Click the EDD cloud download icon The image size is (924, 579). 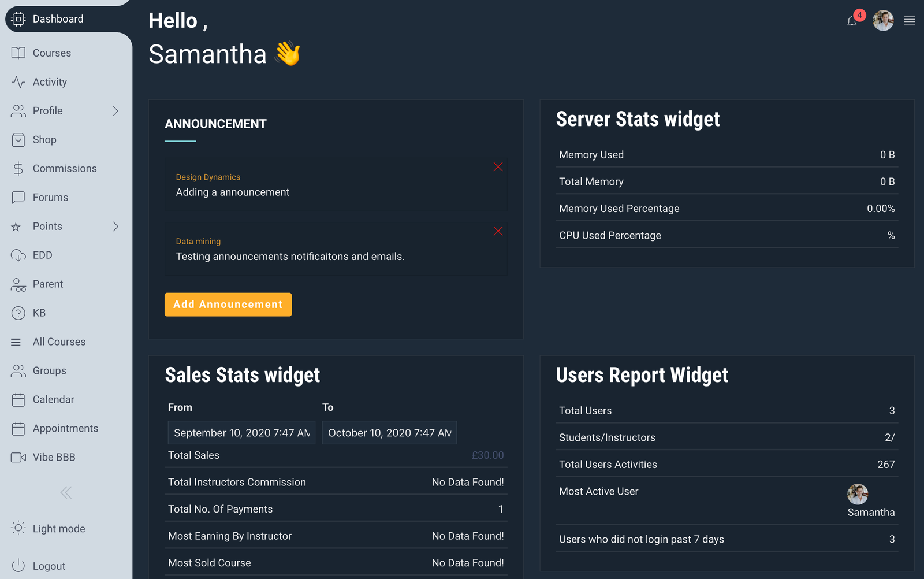[18, 255]
